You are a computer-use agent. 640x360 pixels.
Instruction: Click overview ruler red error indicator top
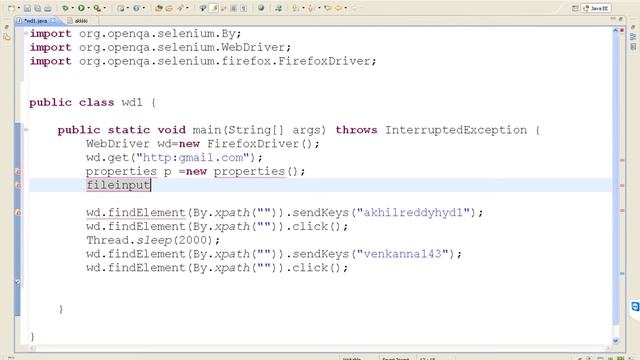(622, 30)
